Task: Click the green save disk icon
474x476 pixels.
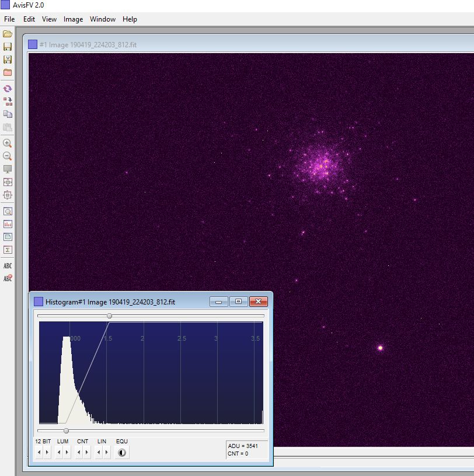Action: coord(8,47)
